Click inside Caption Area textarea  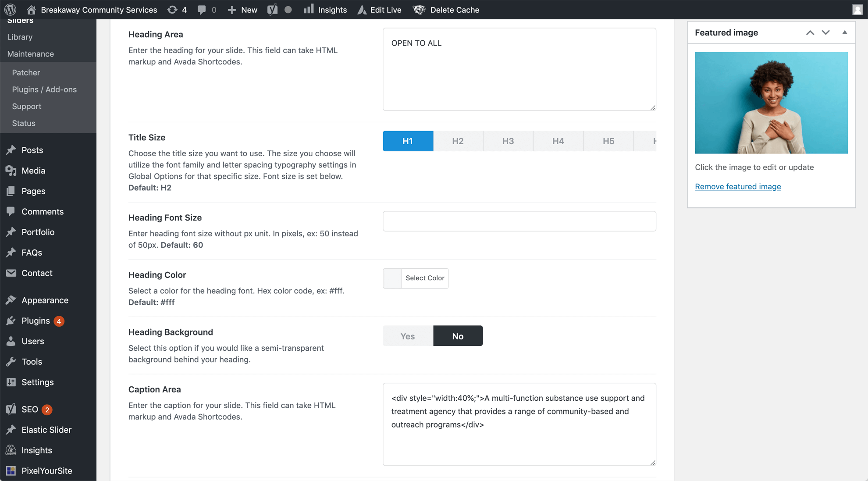(x=519, y=424)
